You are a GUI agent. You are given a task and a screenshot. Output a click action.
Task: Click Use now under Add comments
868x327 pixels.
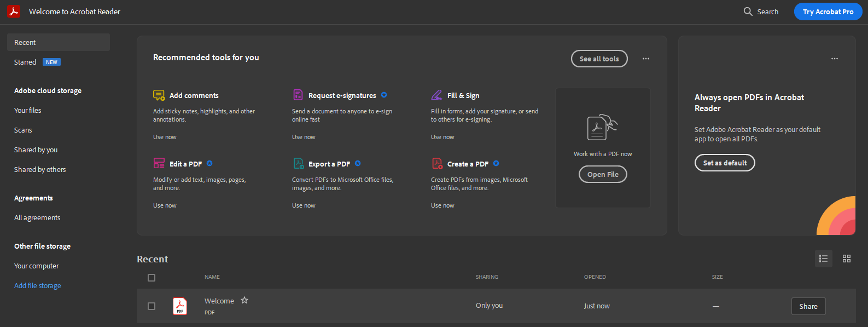pos(165,137)
